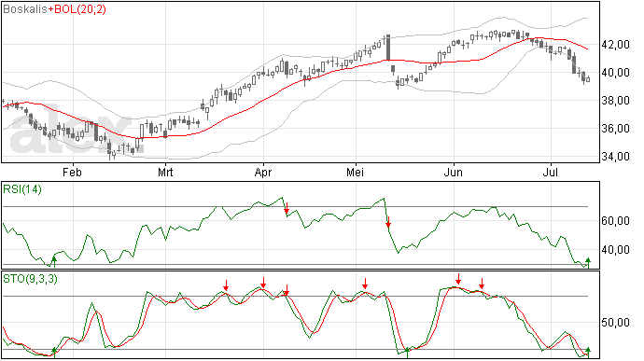The image size is (644, 361).
Task: Click the Boskalis chart title
Action: click(24, 9)
